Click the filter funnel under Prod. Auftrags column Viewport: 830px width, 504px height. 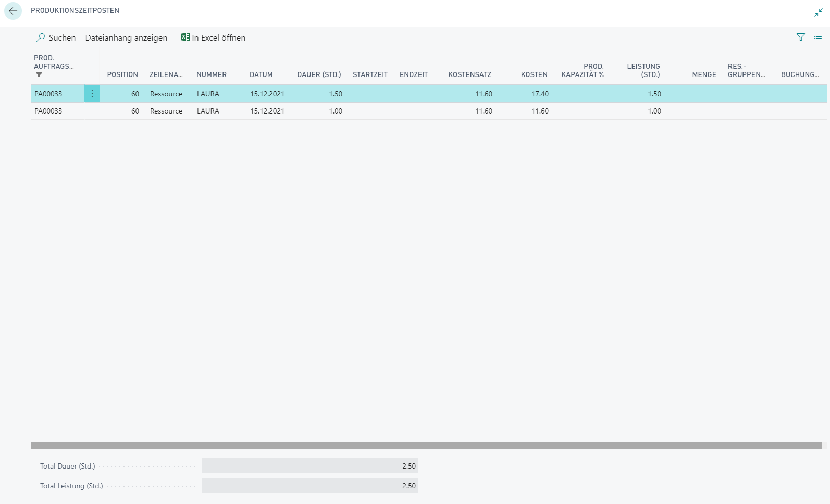[x=39, y=75]
